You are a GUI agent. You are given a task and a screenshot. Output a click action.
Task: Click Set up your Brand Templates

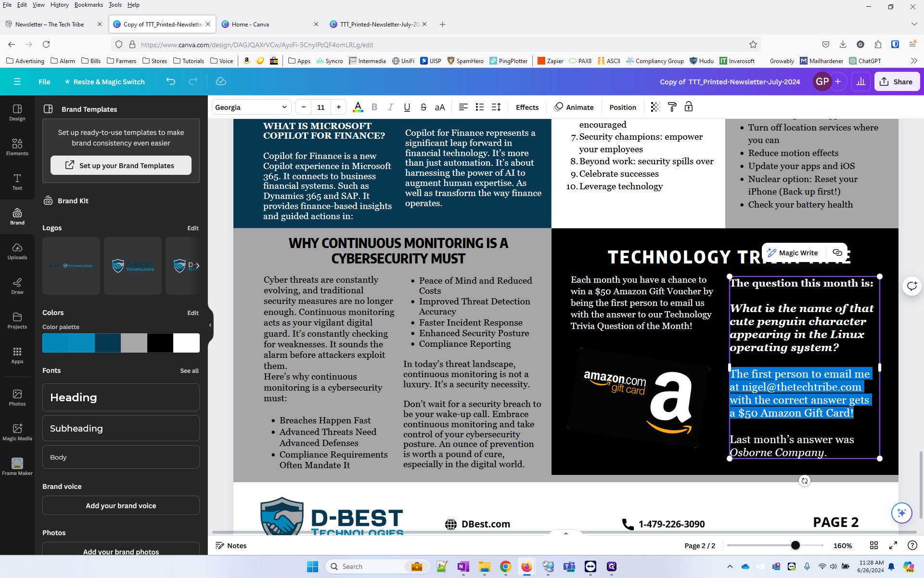point(121,165)
